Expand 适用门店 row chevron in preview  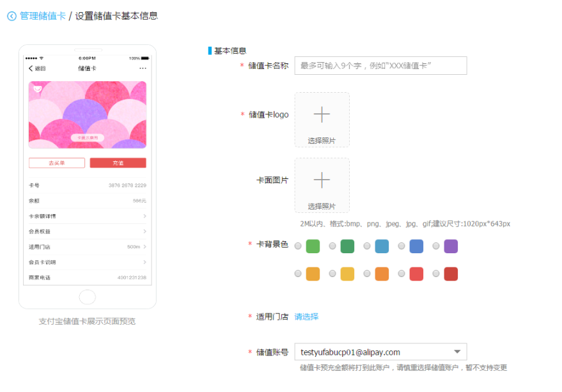(144, 247)
